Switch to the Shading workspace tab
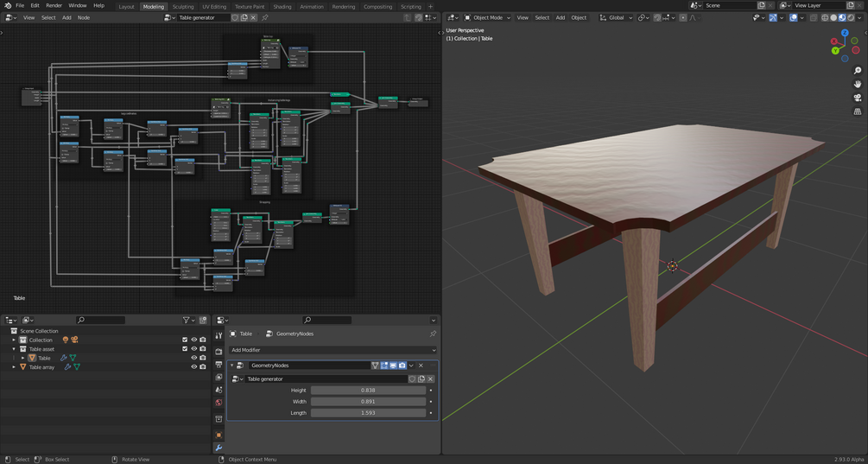 [x=282, y=6]
